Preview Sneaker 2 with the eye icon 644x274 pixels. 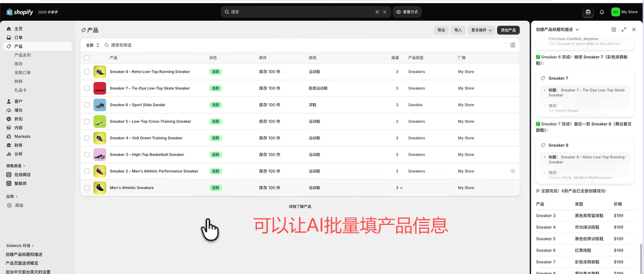tap(513, 171)
